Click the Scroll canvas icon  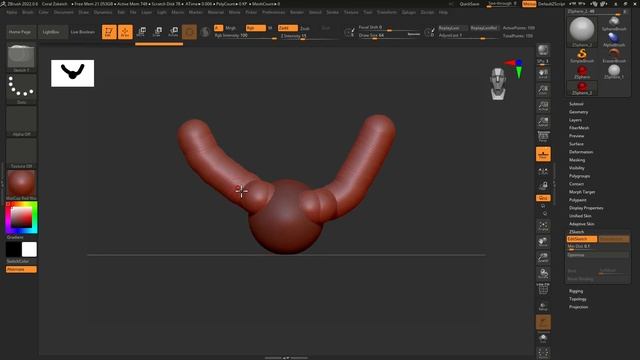[x=543, y=74]
